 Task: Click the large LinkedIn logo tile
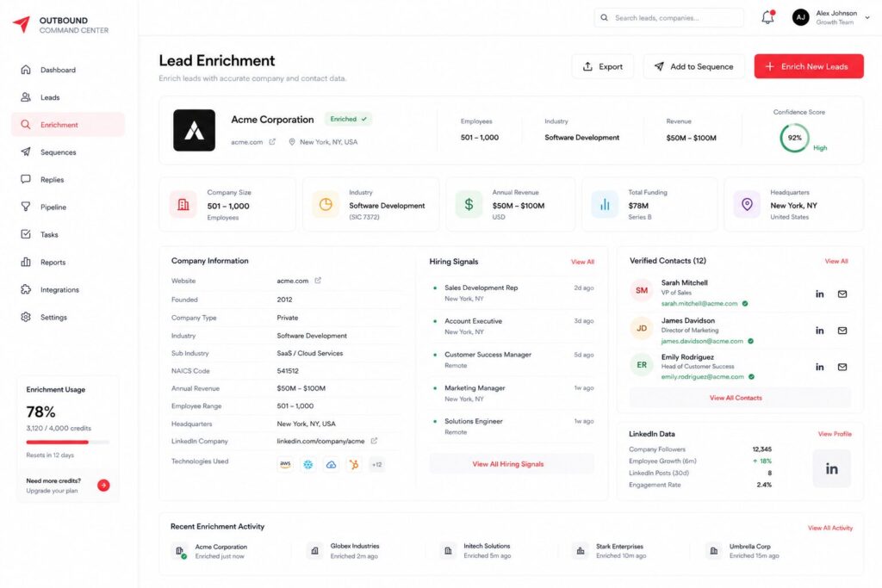[831, 468]
